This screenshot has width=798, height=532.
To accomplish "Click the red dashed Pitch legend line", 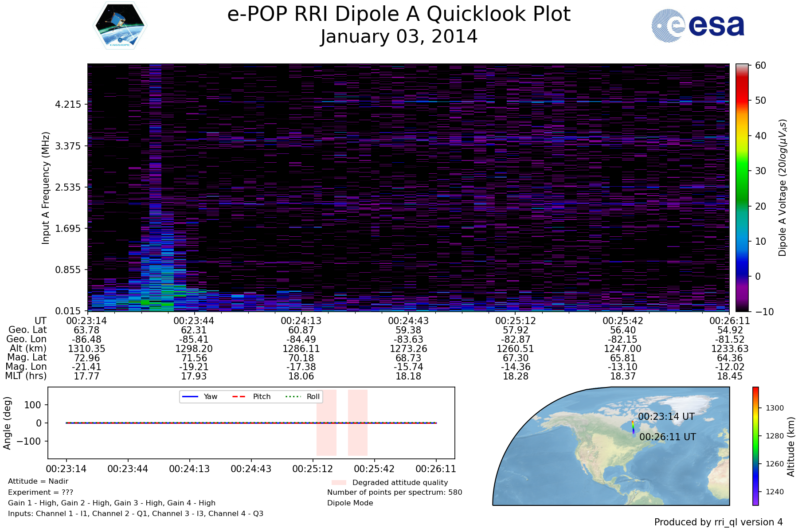I will coord(239,396).
